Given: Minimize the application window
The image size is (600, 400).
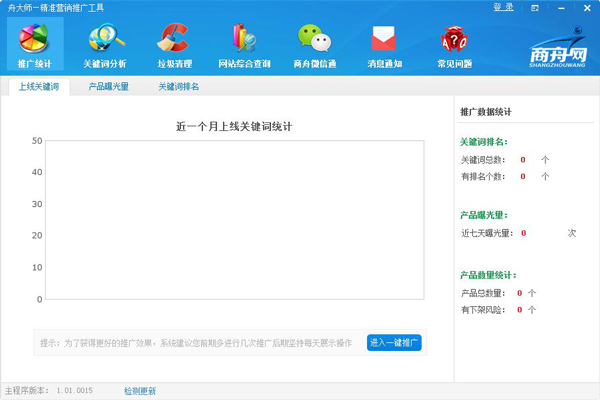Looking at the screenshot, I should [559, 8].
